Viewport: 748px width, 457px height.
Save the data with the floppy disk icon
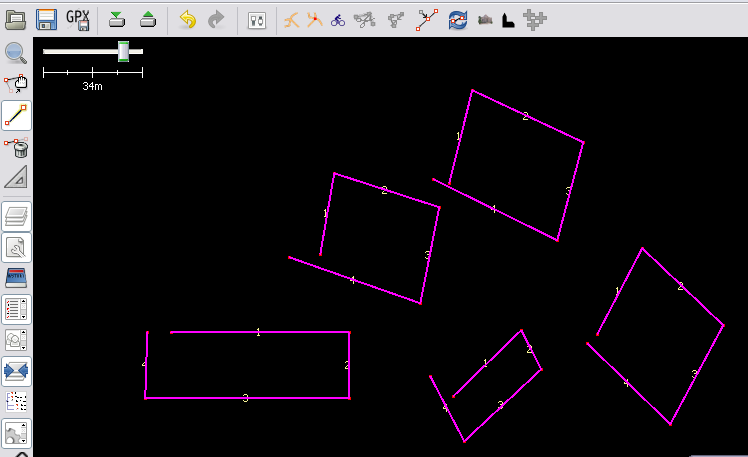point(46,19)
